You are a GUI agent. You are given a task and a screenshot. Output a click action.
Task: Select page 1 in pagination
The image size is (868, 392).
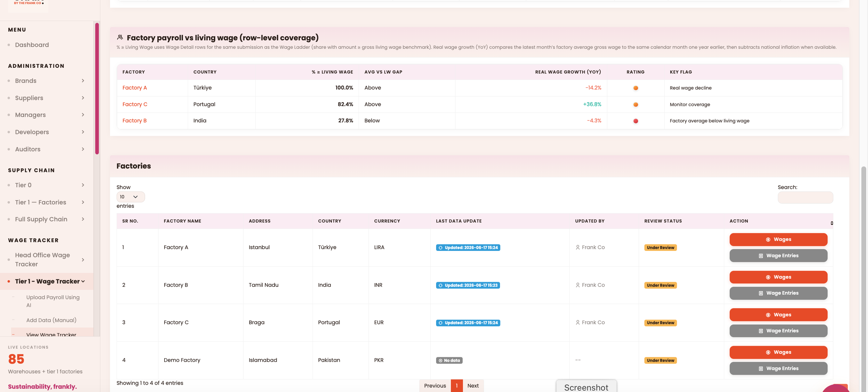[x=457, y=386]
